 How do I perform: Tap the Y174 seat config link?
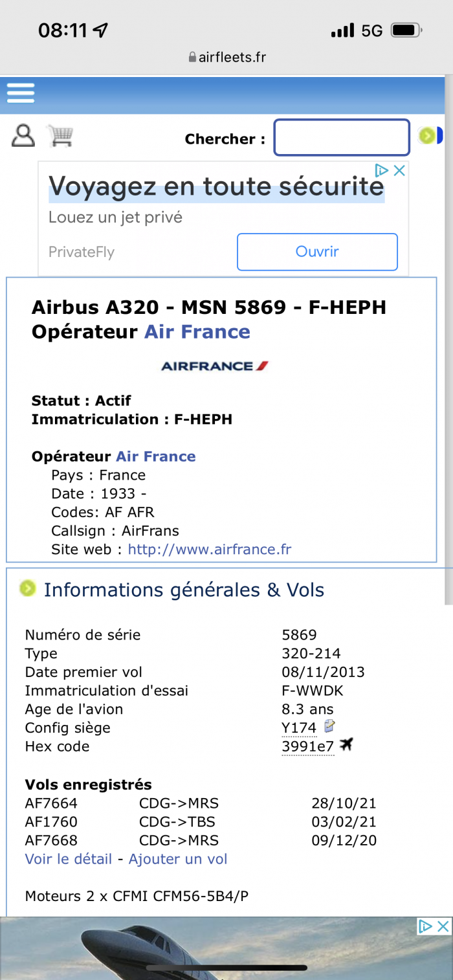click(x=299, y=728)
